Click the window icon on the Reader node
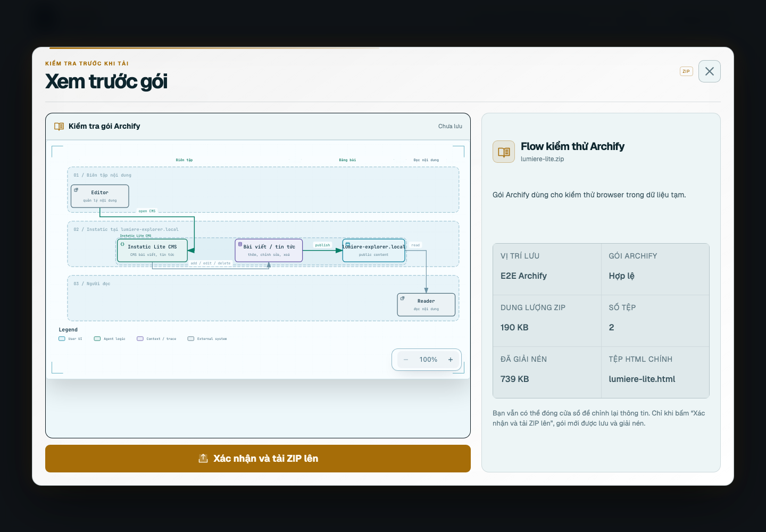Viewport: 766px width, 532px height. point(403,298)
